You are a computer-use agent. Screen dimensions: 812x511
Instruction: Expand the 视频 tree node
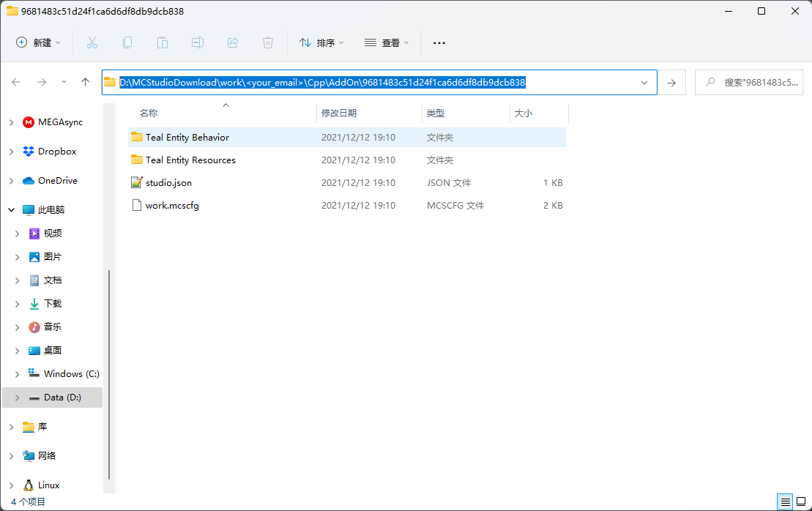point(17,234)
